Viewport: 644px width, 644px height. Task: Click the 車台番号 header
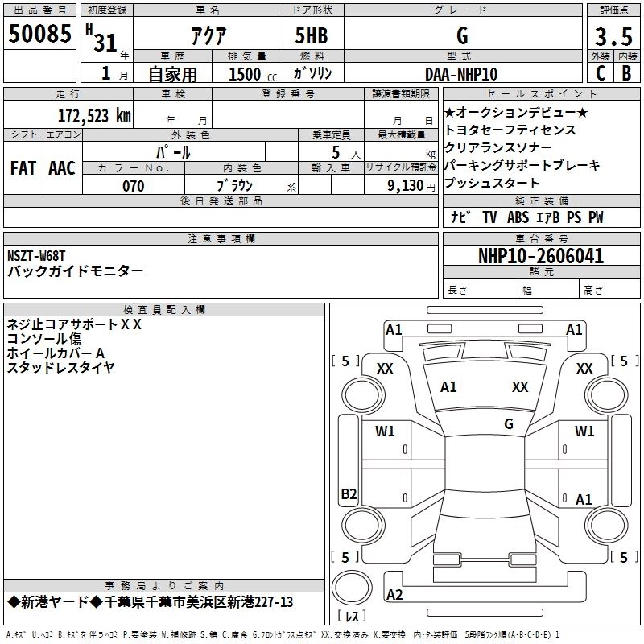542,238
